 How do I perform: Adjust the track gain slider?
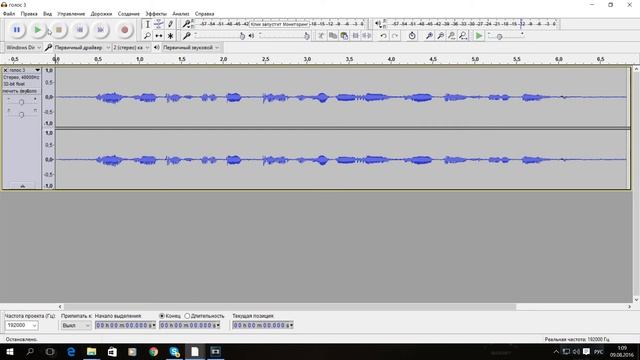pyautogui.click(x=22, y=102)
